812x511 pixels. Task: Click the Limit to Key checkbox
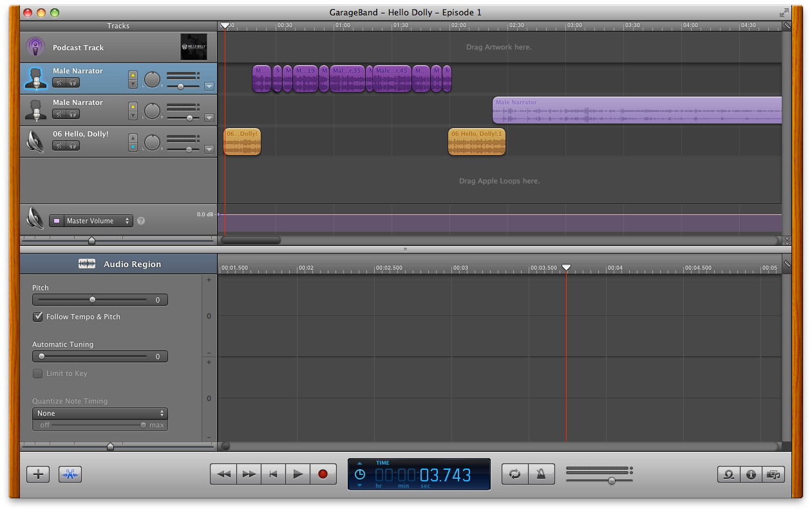(x=37, y=373)
